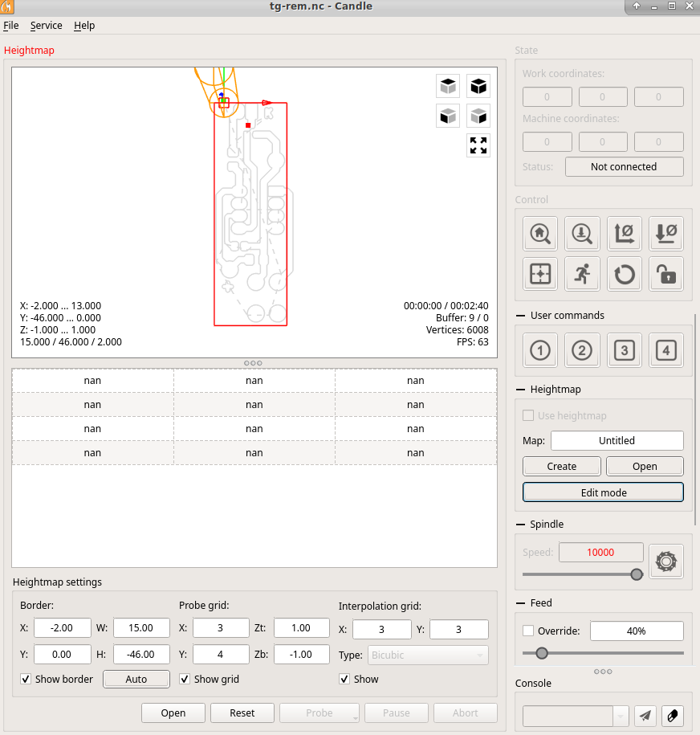Click the spindle Speed 10000 field
This screenshot has height=735, width=700.
601,552
